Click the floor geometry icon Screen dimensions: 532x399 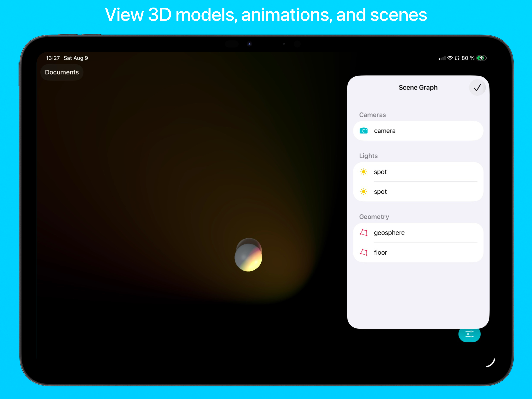click(363, 252)
